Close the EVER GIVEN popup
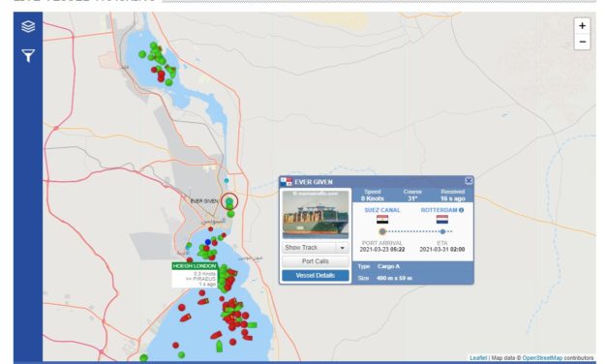Screen dimensions: 607x364 tap(469, 181)
